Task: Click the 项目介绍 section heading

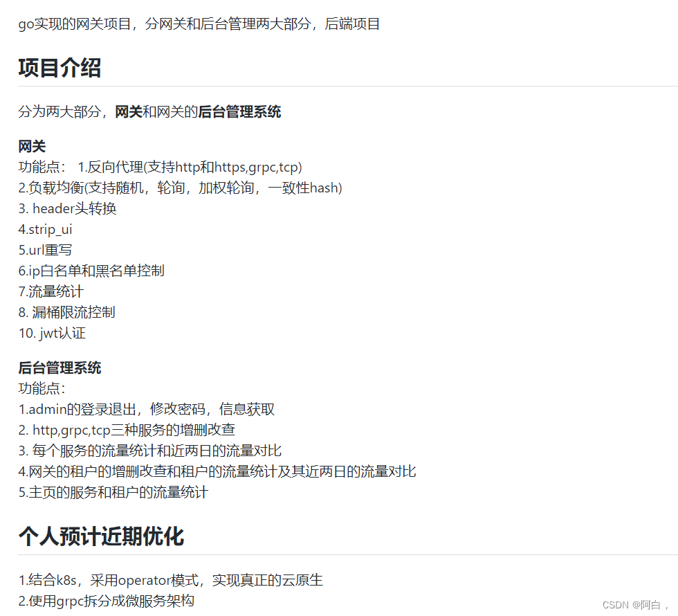Action: point(59,69)
